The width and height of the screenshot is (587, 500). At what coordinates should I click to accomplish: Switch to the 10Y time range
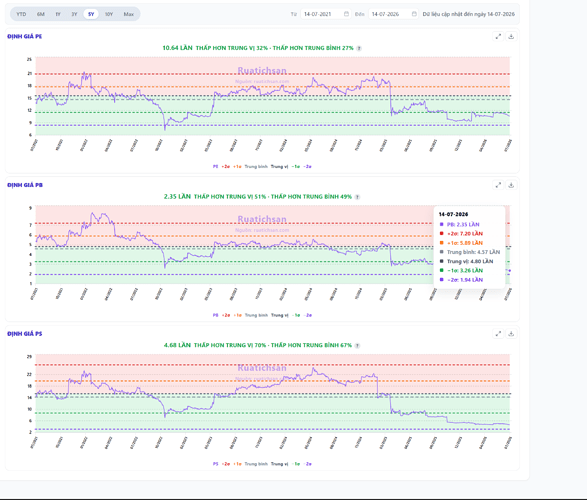109,14
